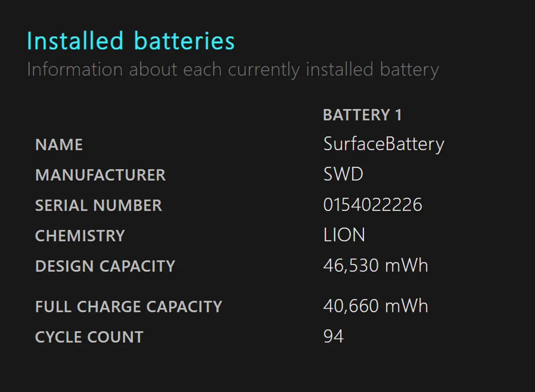Viewport: 535px width, 392px height.
Task: Select the SurfaceBattery name value
Action: click(x=383, y=144)
